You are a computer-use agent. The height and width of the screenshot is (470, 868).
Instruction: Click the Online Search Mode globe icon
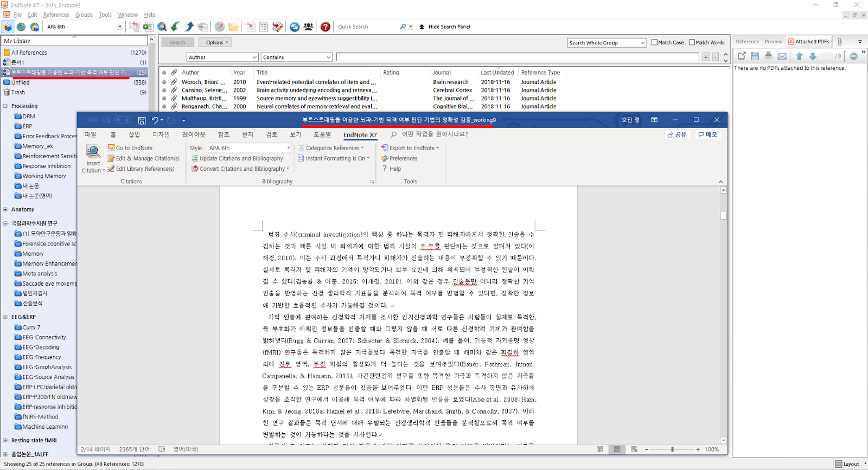click(x=21, y=27)
